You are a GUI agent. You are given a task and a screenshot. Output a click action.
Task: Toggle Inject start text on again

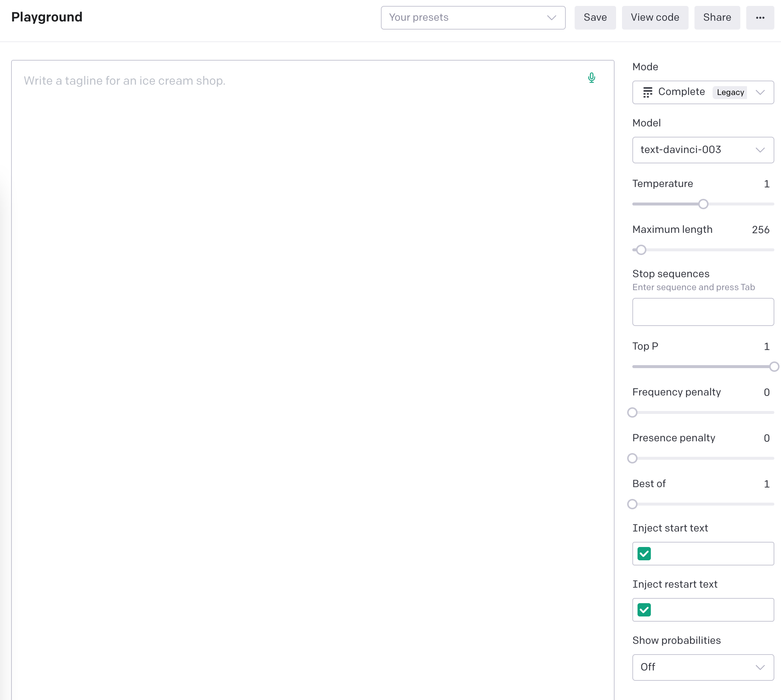(x=644, y=554)
